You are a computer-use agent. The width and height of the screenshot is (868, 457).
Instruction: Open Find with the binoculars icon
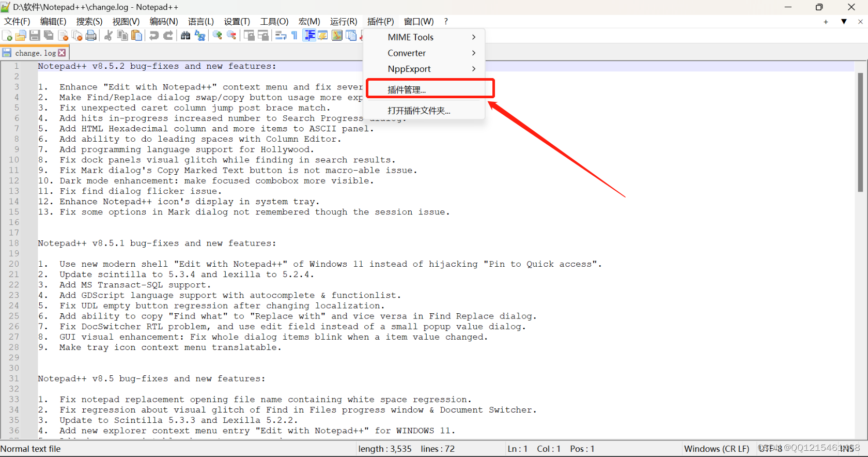[185, 35]
